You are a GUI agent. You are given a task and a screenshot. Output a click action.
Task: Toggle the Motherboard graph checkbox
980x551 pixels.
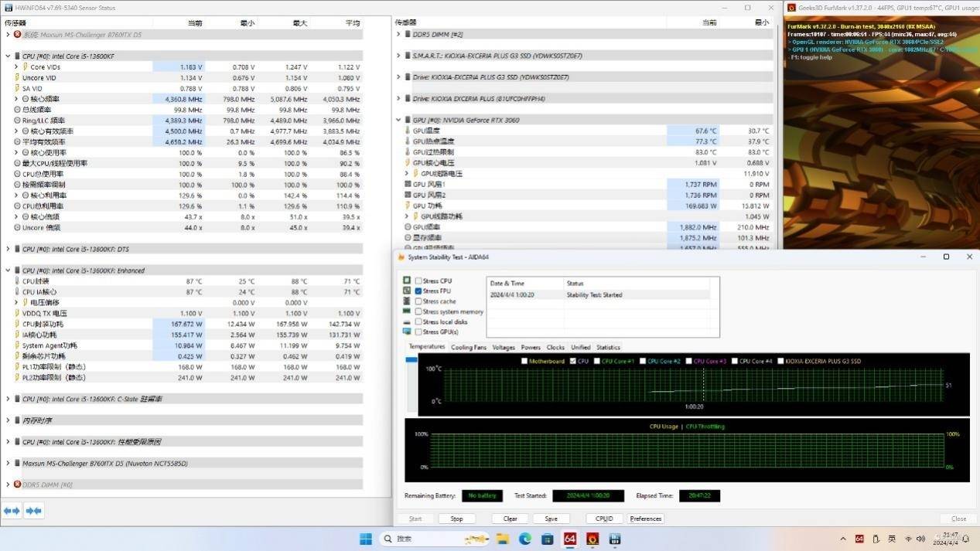[524, 361]
